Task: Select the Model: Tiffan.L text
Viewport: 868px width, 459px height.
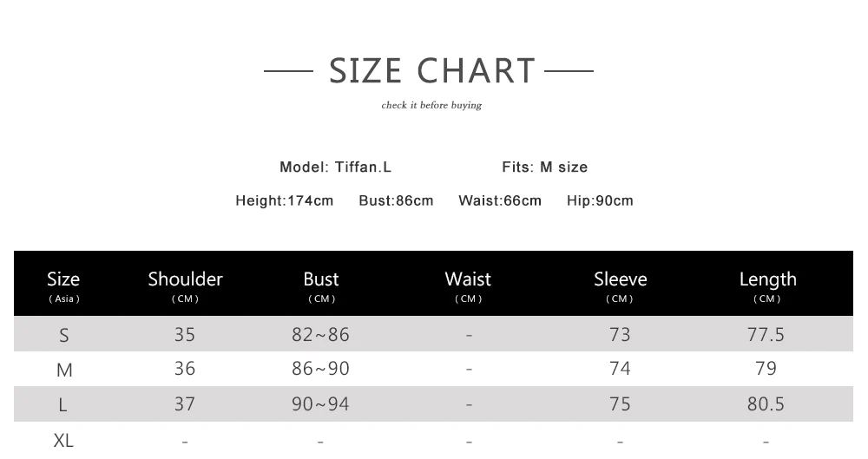Action: tap(335, 167)
